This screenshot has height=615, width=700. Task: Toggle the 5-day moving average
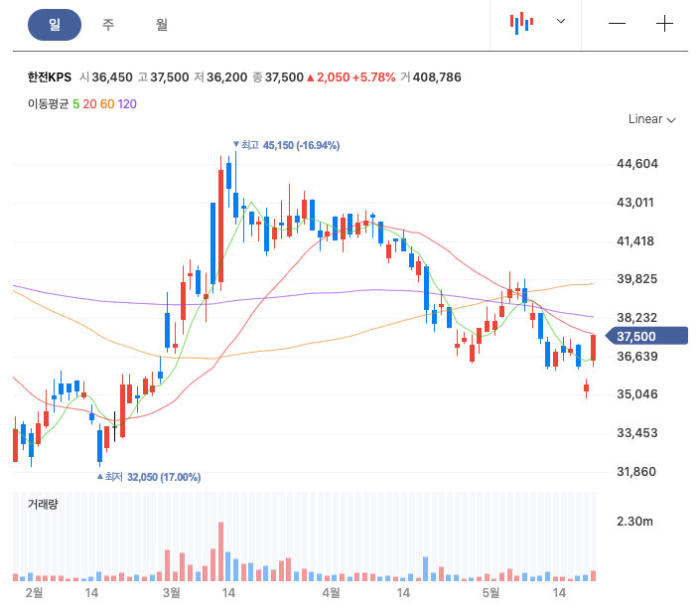(75, 104)
